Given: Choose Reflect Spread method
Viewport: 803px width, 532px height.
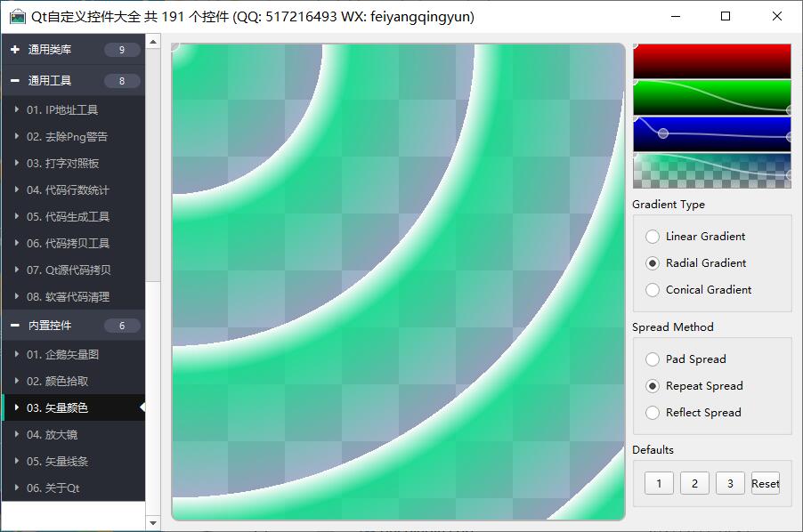Looking at the screenshot, I should (x=653, y=413).
